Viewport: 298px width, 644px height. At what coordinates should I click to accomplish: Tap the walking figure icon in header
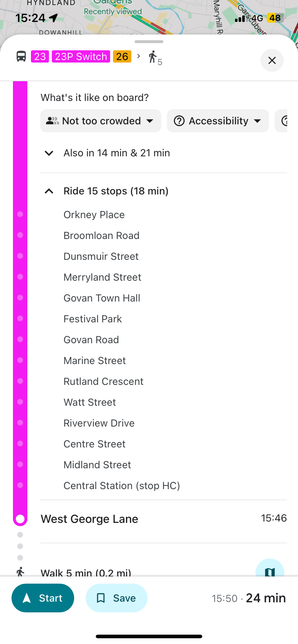pyautogui.click(x=153, y=57)
